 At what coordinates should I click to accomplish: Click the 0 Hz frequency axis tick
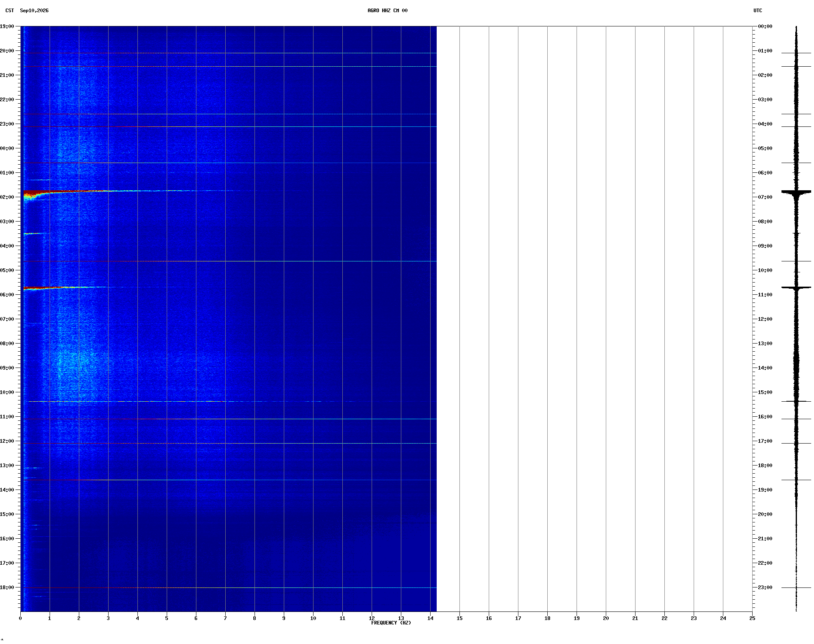click(x=20, y=618)
